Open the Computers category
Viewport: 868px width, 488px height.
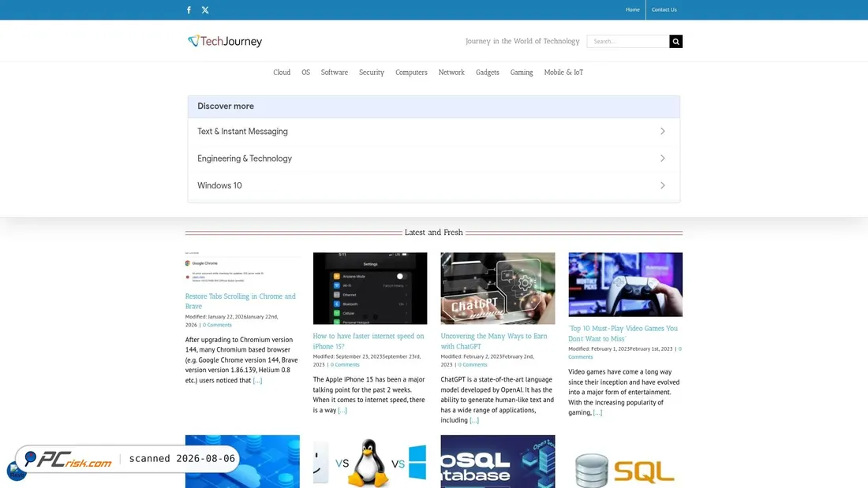point(411,73)
